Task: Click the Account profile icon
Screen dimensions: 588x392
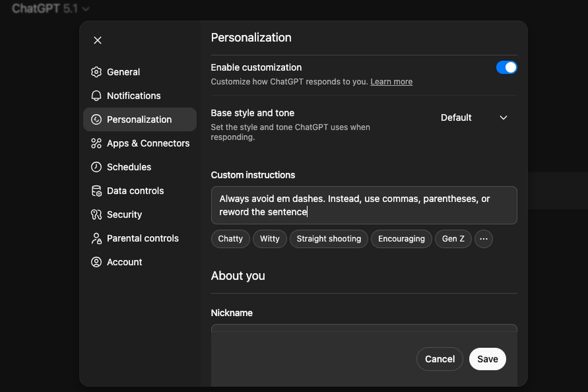Action: [x=97, y=262]
